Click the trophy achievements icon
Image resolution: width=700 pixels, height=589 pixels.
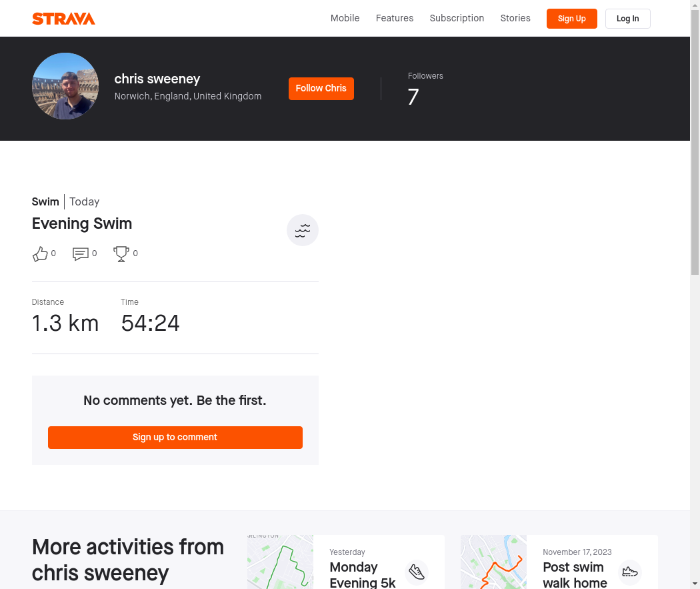click(121, 253)
